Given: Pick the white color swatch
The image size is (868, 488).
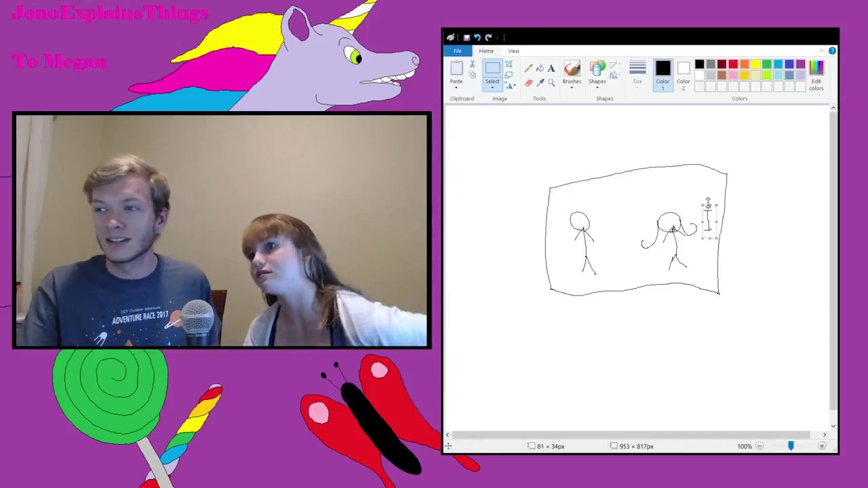Looking at the screenshot, I should click(x=699, y=75).
